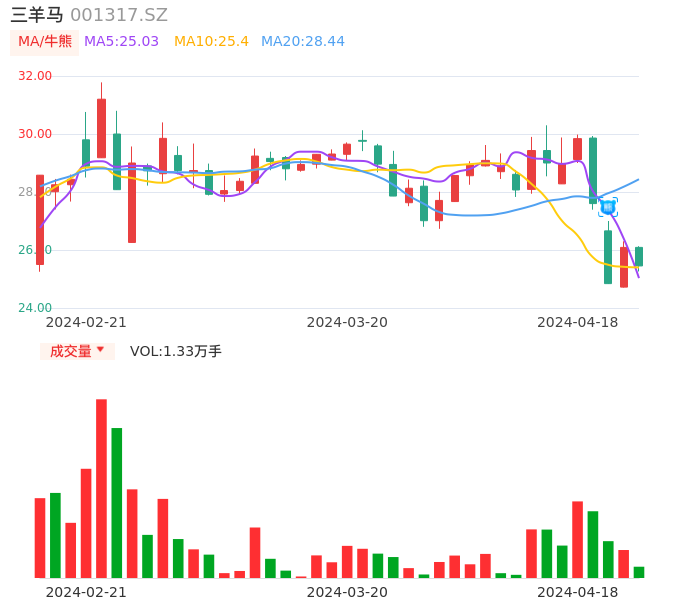Click the first red candlestick on the left
This screenshot has height=606, width=686.
point(40,220)
